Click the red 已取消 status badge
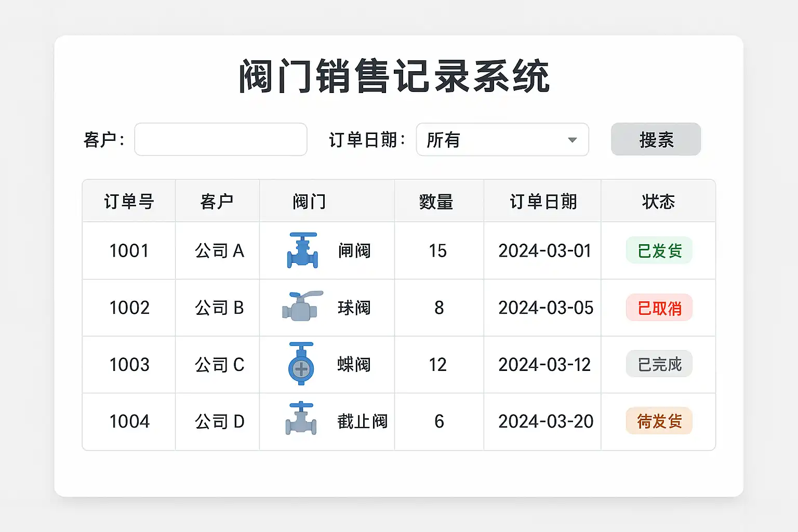Image resolution: width=798 pixels, height=532 pixels. coord(659,308)
